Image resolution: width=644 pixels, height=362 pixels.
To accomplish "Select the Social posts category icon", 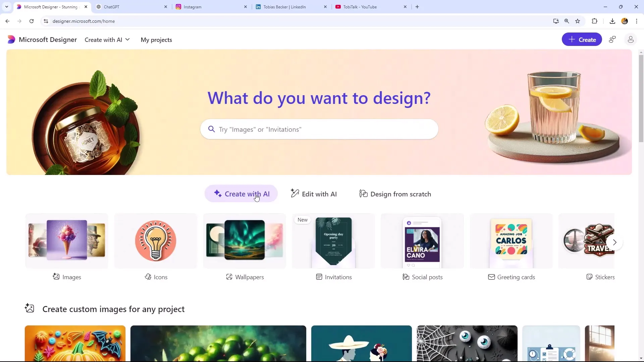I will click(406, 277).
